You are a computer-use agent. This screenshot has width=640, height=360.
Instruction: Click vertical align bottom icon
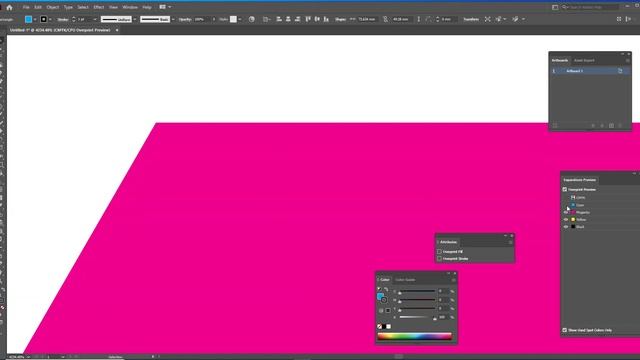pos(326,19)
